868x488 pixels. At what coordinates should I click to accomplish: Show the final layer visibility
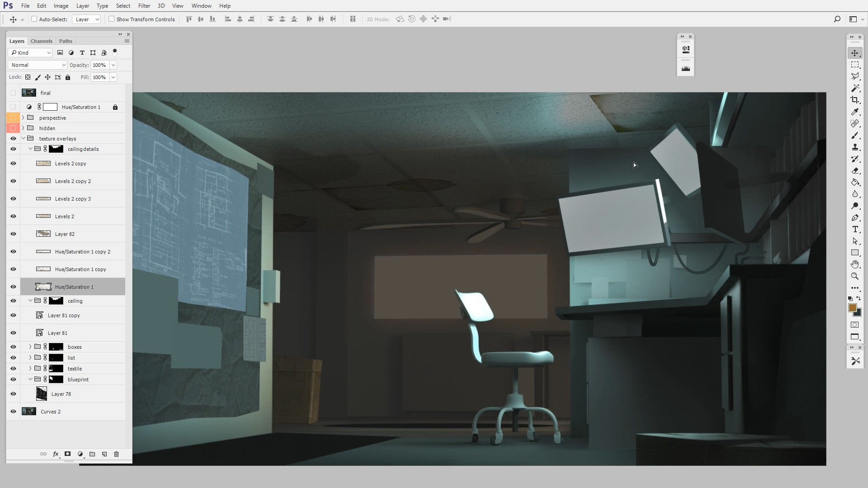click(x=13, y=93)
